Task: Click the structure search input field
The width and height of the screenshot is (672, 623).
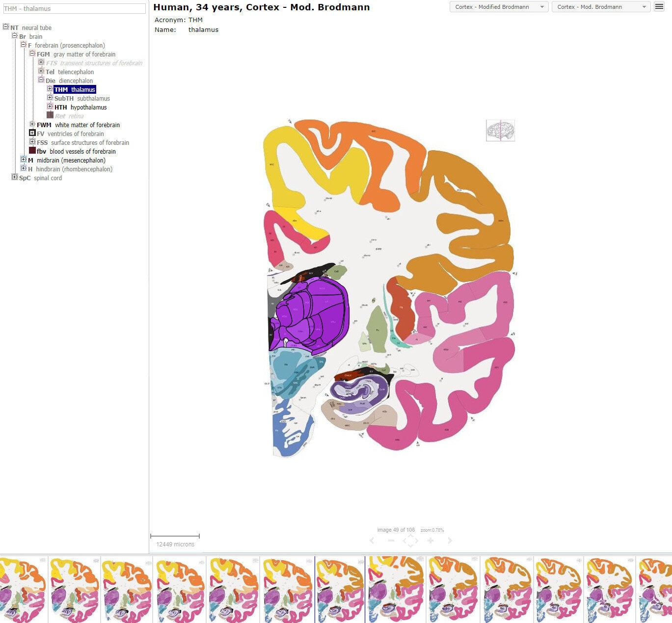Action: (x=74, y=8)
